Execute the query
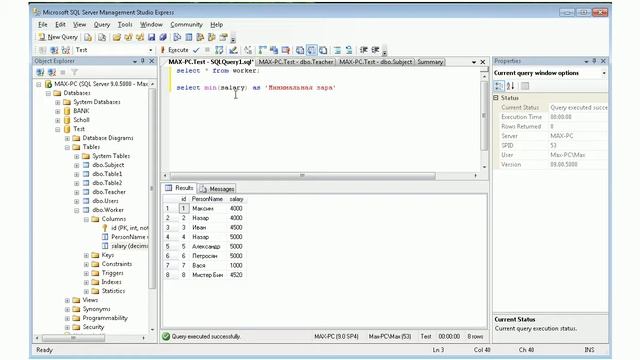Image resolution: width=640 pixels, height=360 pixels. pyautogui.click(x=175, y=50)
